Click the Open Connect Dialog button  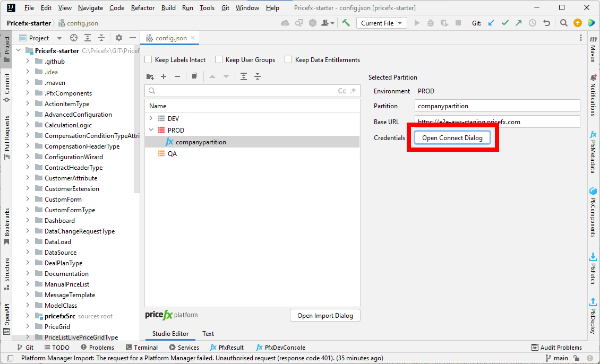coord(452,138)
